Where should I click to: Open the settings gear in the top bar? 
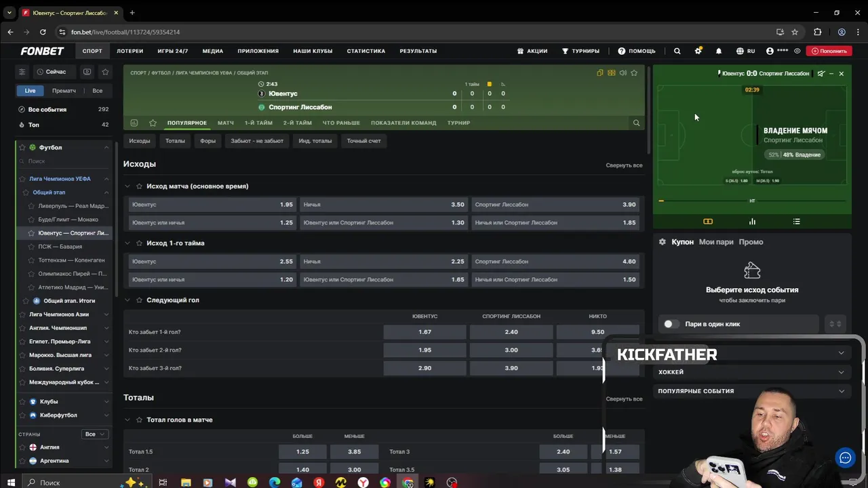pos(698,51)
